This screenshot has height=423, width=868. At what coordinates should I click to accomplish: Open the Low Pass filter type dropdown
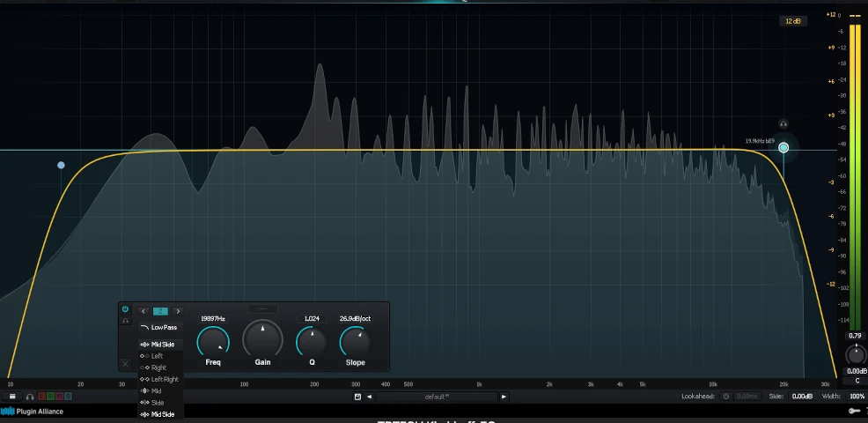158,328
